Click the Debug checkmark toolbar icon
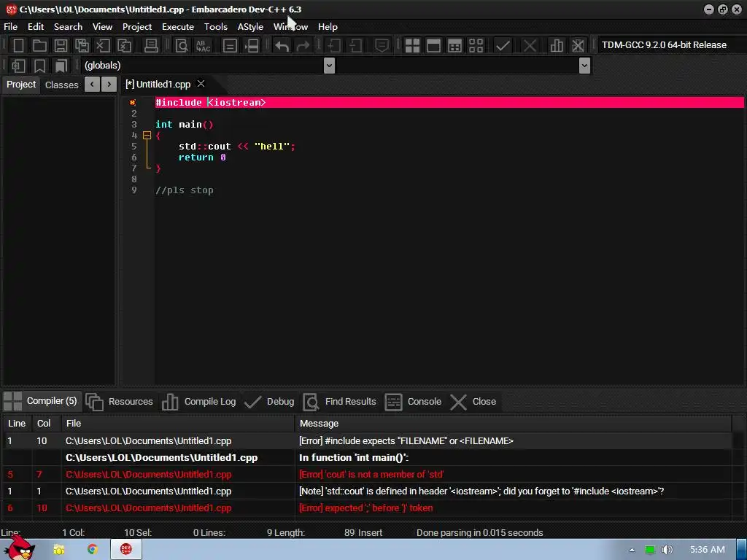The height and width of the screenshot is (560, 747). coord(503,46)
